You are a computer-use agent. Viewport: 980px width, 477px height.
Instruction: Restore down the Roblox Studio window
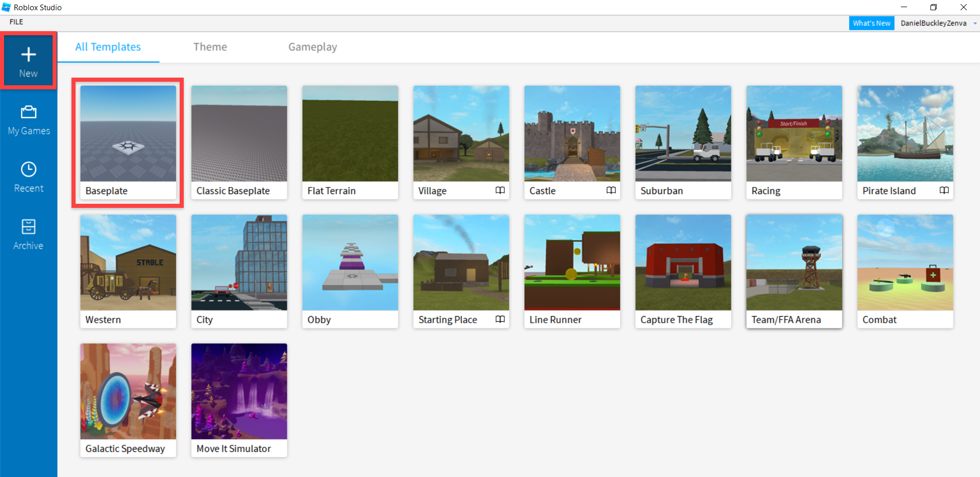click(x=933, y=7)
